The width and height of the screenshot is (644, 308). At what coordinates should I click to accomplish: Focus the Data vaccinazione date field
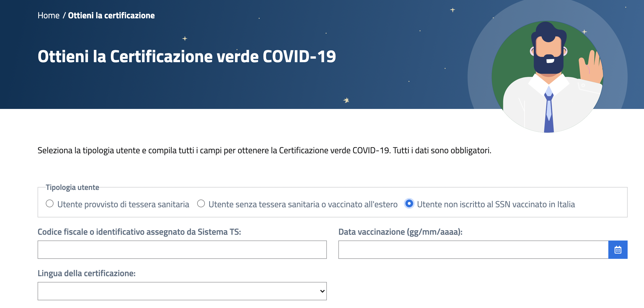473,249
